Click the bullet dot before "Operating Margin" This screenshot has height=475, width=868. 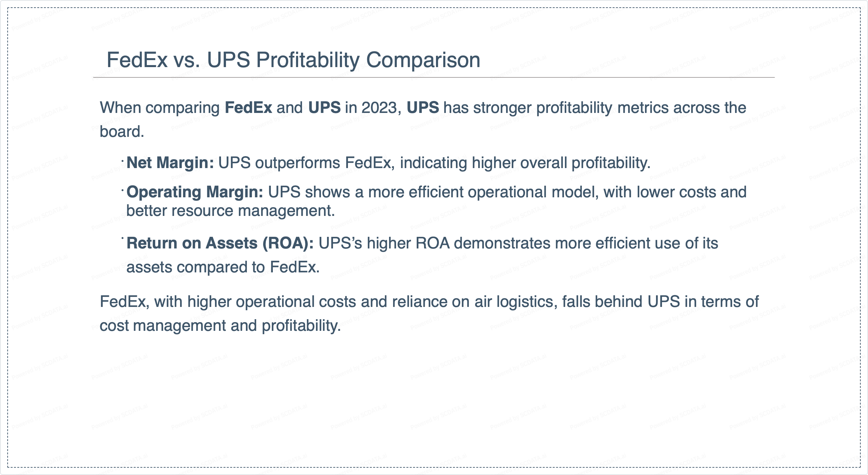click(x=123, y=190)
